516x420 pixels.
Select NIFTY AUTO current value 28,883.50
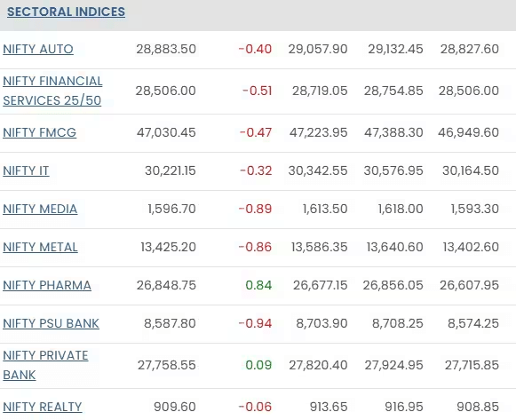[x=166, y=49]
